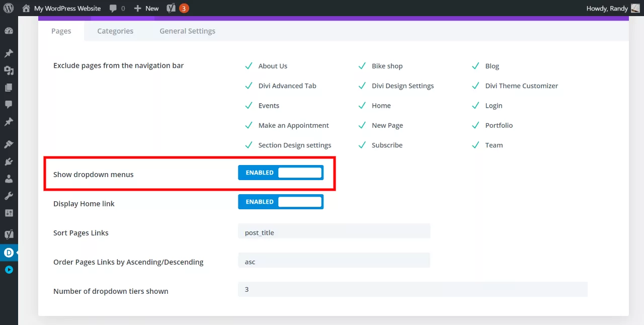This screenshot has width=644, height=325.
Task: Toggle the Divi Design Settings checkmark
Action: [x=362, y=86]
